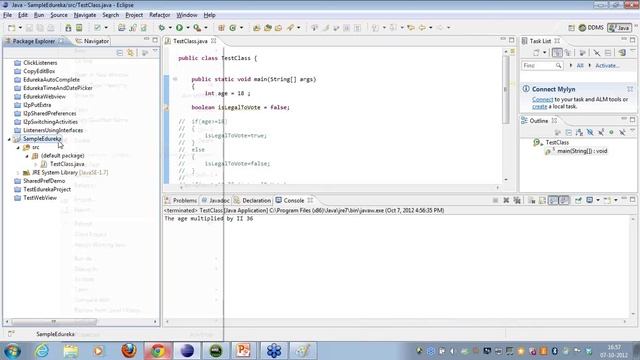Click the Display Selected Console icon
This screenshot has height=360, width=640.
pyautogui.click(x=590, y=200)
